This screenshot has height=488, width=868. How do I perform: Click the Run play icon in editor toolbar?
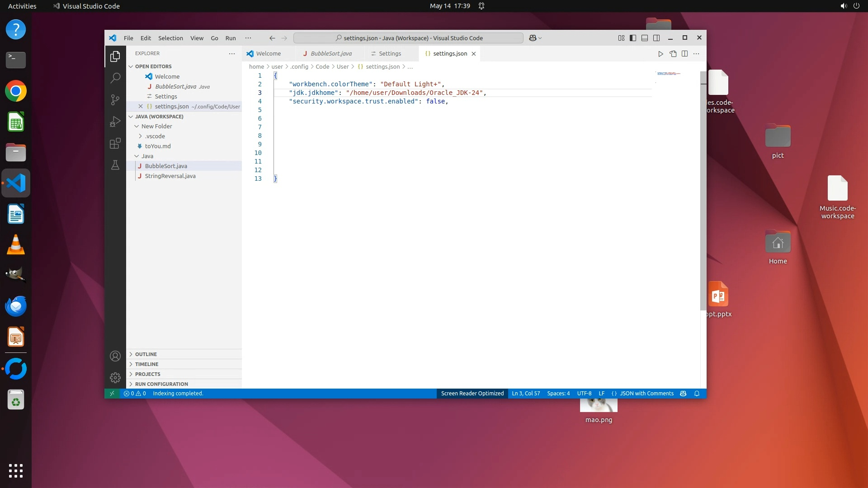point(660,54)
